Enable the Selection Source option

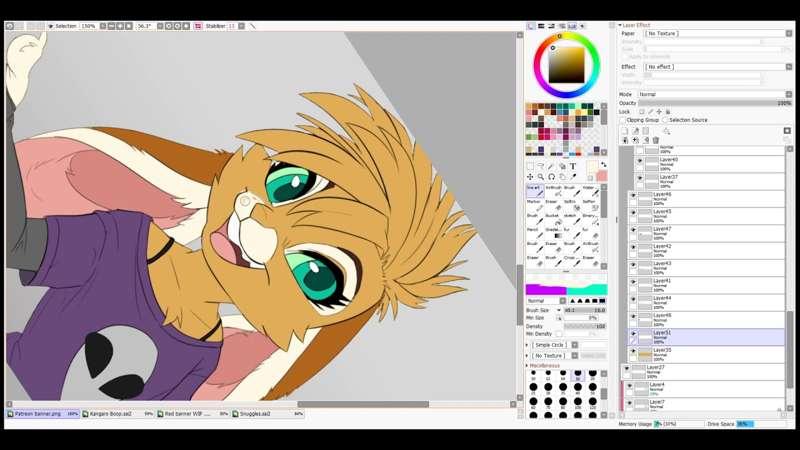665,120
